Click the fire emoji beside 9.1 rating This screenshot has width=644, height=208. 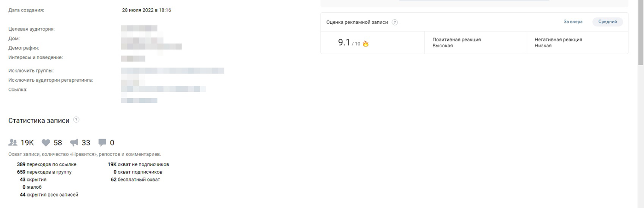(x=366, y=44)
